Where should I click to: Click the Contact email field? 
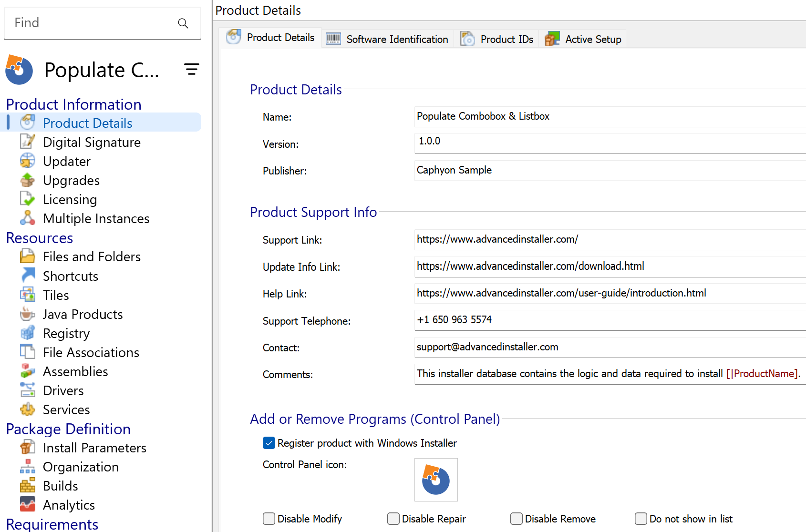[x=610, y=347]
